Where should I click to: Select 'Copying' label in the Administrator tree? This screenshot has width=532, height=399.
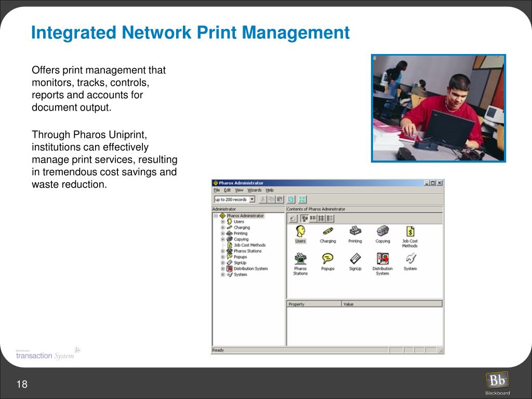241,240
